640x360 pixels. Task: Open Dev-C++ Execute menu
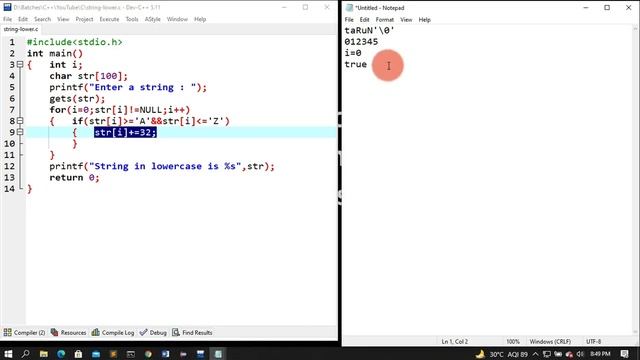click(109, 19)
